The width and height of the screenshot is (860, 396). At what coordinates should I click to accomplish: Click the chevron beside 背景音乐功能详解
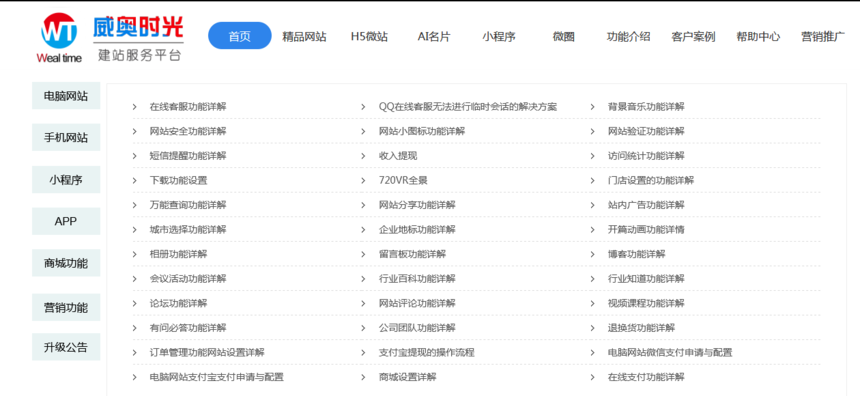pyautogui.click(x=592, y=107)
